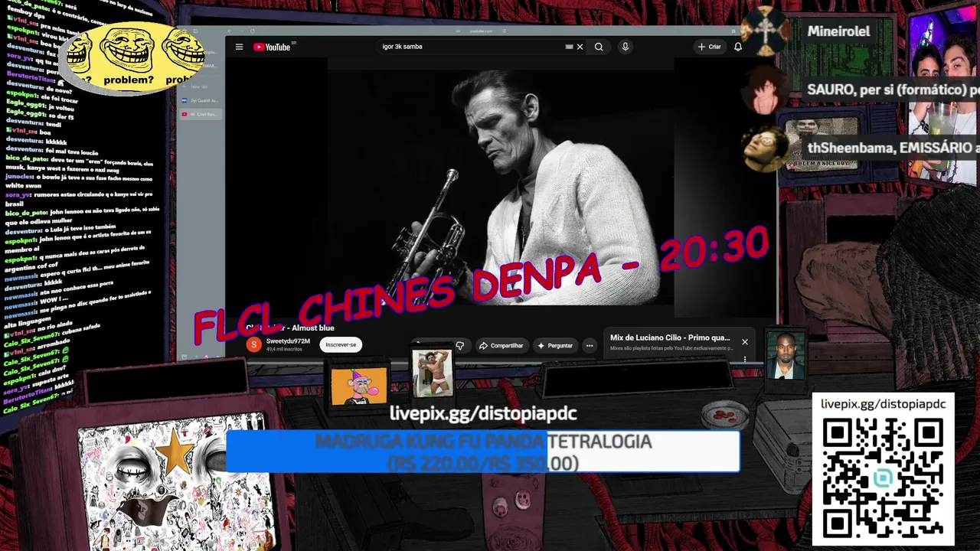980x551 pixels.
Task: Close the Mix de Luciano Cilio panel
Action: tap(744, 342)
